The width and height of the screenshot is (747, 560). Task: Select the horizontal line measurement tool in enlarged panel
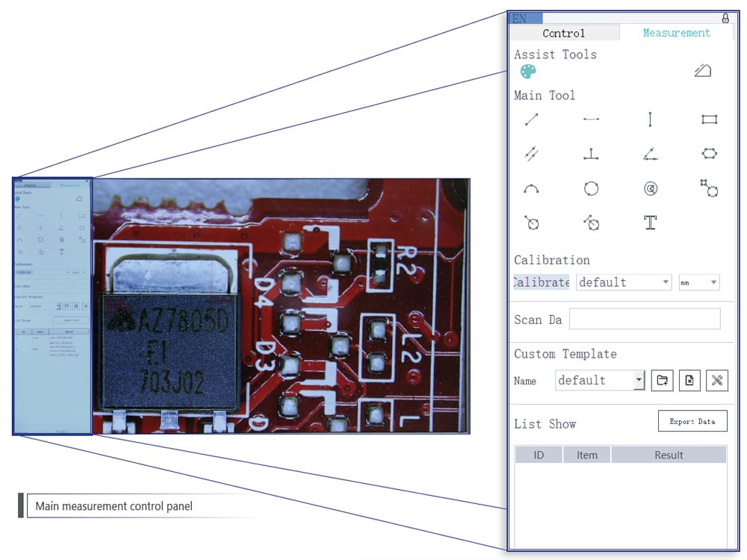pos(591,119)
